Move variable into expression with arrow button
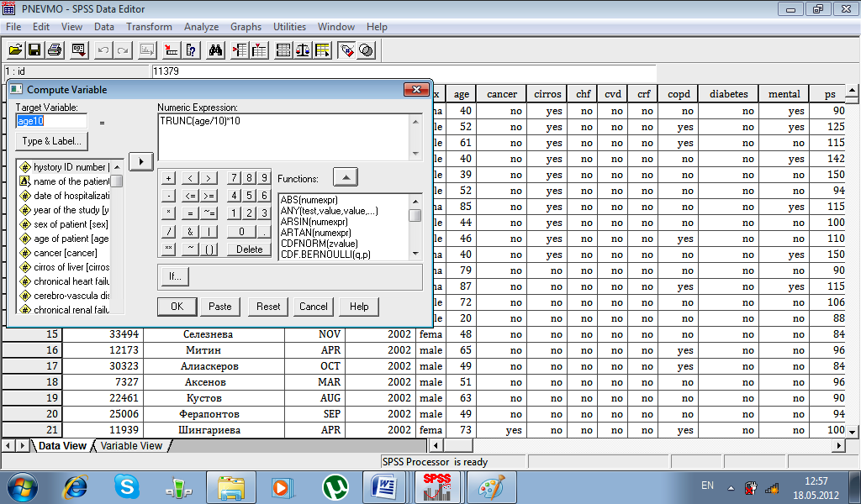This screenshot has height=504, width=861. click(x=141, y=161)
